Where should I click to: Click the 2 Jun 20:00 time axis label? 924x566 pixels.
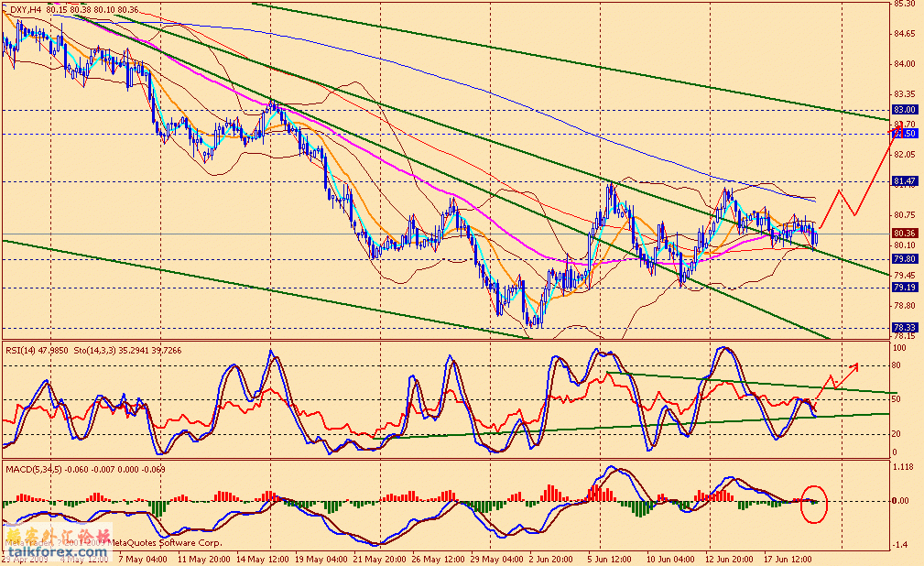click(555, 558)
